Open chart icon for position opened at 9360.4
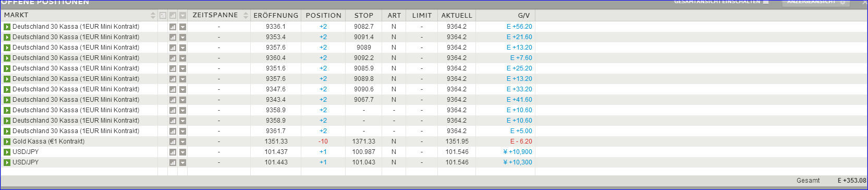The width and height of the screenshot is (868, 190). [x=173, y=58]
